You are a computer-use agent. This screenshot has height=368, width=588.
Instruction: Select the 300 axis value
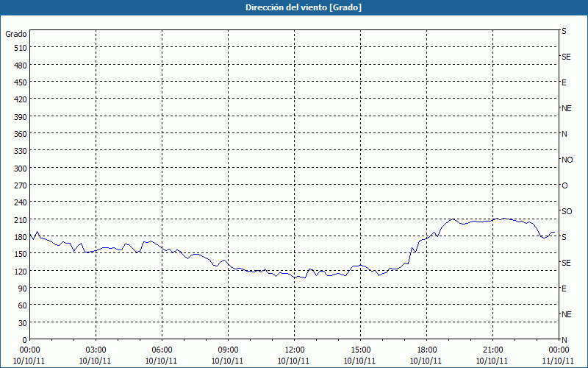point(21,169)
